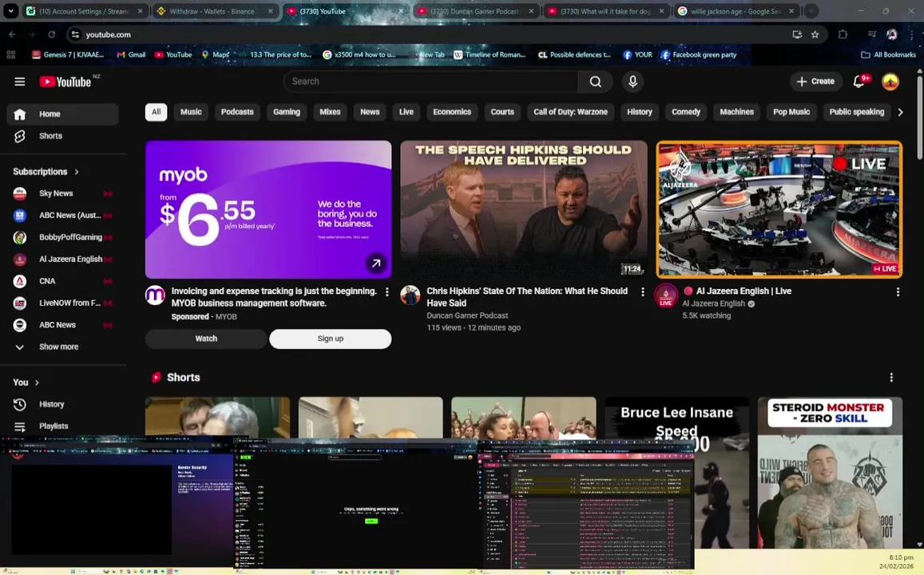Click the YouTube logo
This screenshot has height=575, width=924.
click(x=65, y=81)
